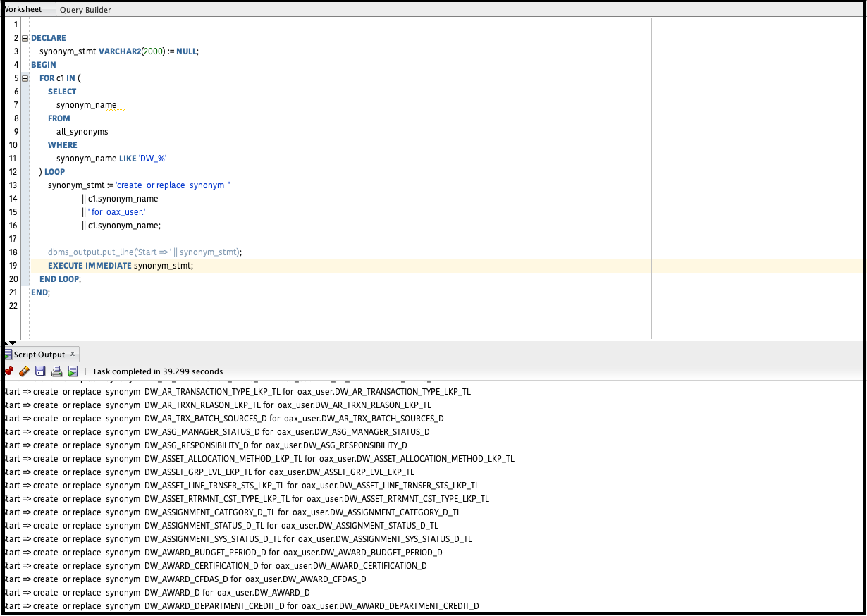
Task: Click the Script Output tab icon
Action: (x=8, y=355)
